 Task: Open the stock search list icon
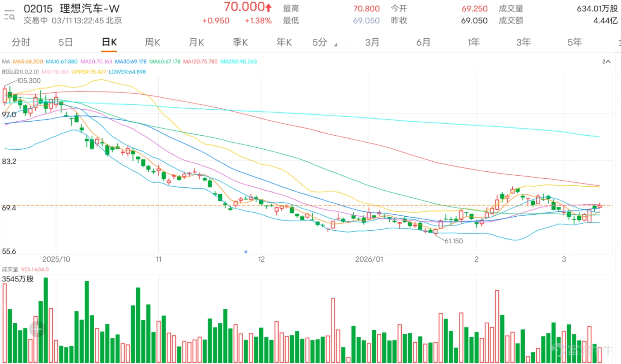coord(9,15)
